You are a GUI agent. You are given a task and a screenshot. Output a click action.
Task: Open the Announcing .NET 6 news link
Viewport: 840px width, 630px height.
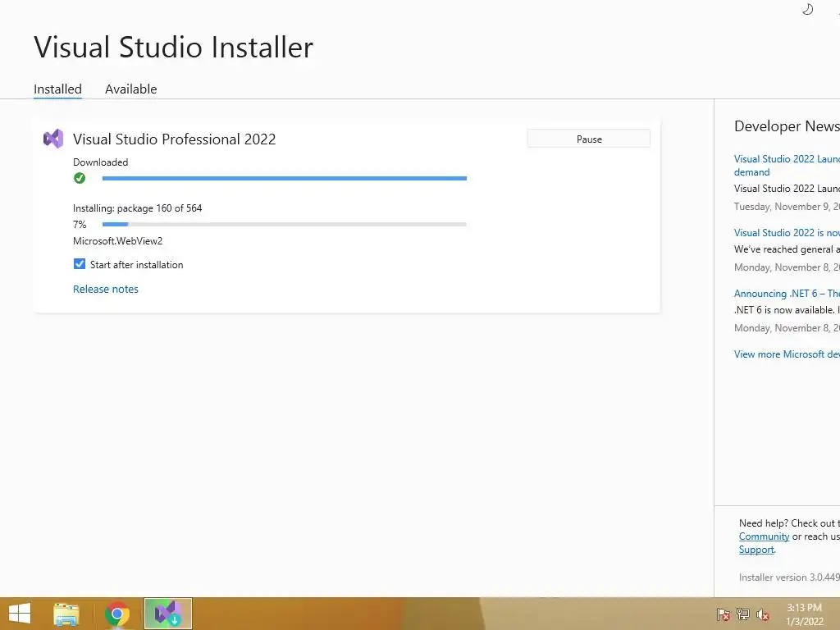pos(787,293)
